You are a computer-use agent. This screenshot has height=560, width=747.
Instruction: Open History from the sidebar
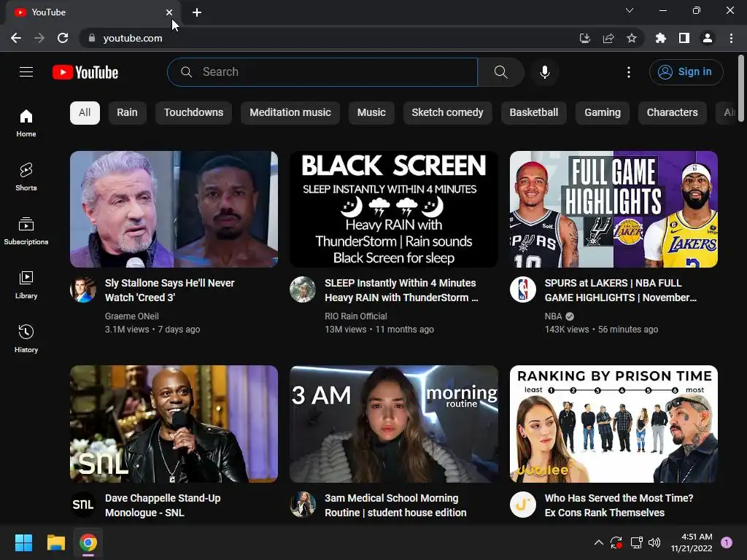pyautogui.click(x=26, y=338)
